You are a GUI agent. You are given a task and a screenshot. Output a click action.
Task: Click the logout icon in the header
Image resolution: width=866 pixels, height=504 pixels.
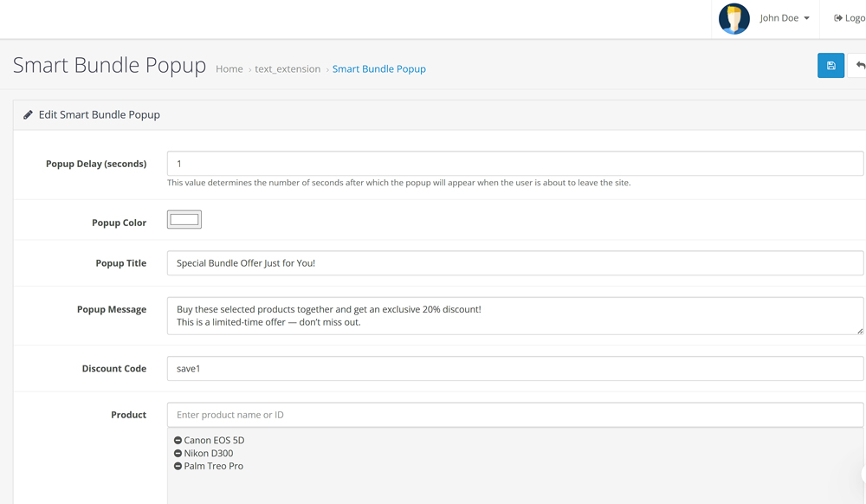[838, 18]
